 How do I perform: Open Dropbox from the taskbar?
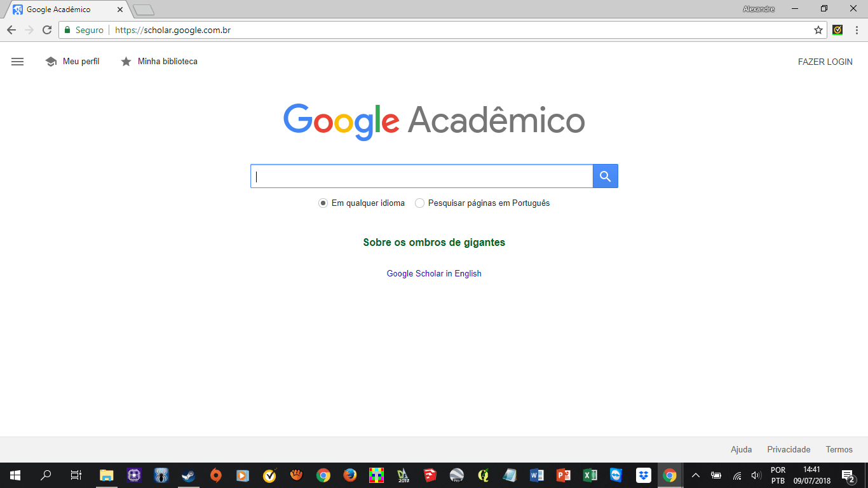pyautogui.click(x=643, y=475)
